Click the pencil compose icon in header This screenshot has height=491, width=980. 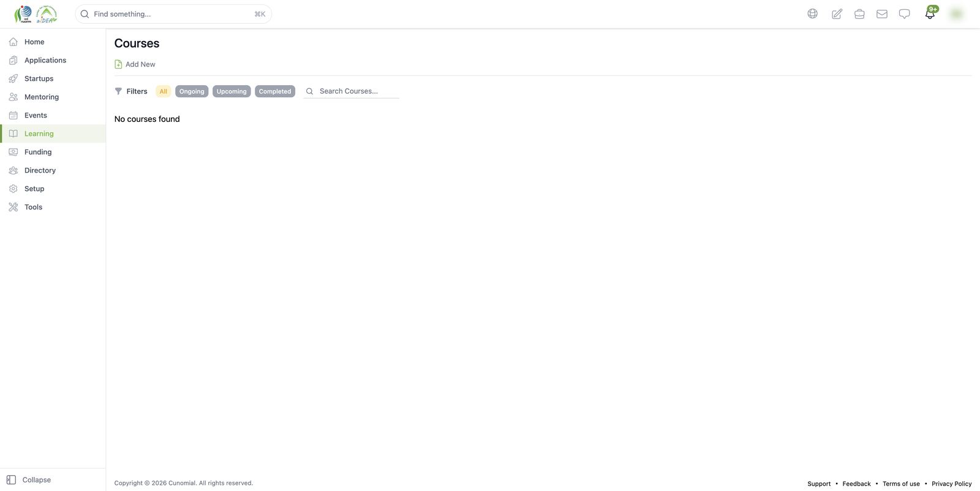coord(837,13)
